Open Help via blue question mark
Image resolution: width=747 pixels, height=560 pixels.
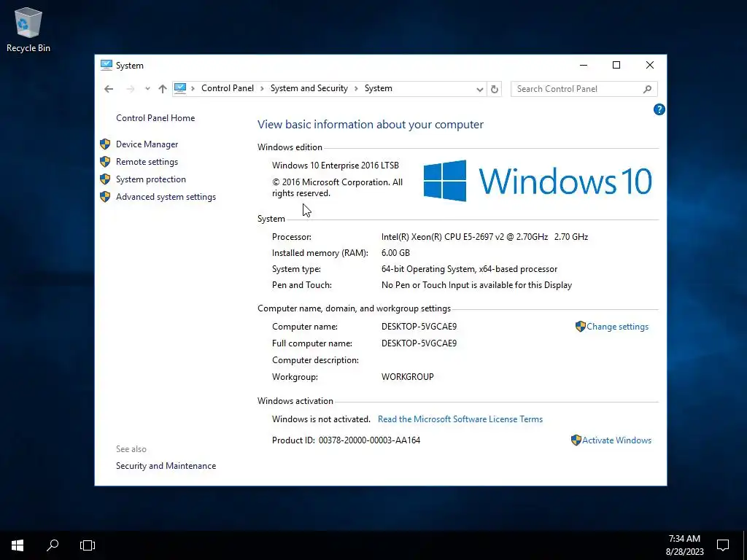click(659, 109)
